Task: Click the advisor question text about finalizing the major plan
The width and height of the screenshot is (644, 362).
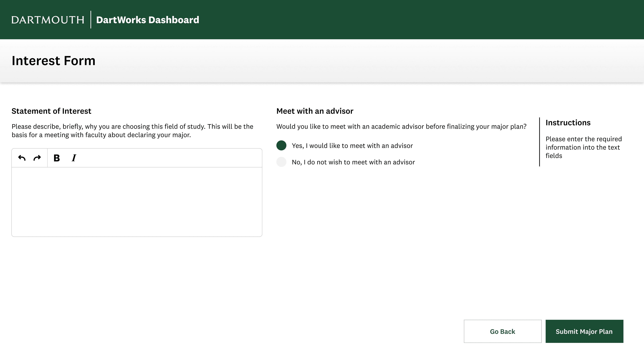Action: coord(401,126)
